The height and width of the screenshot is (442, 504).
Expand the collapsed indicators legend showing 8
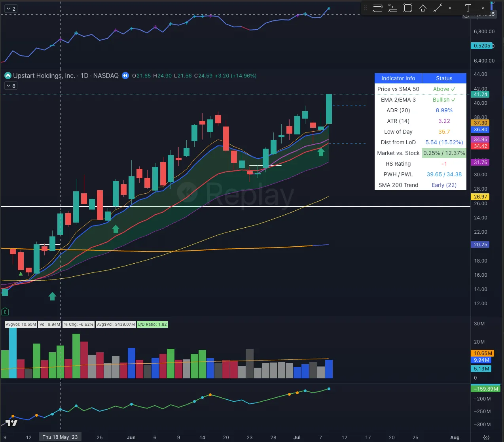(x=11, y=86)
